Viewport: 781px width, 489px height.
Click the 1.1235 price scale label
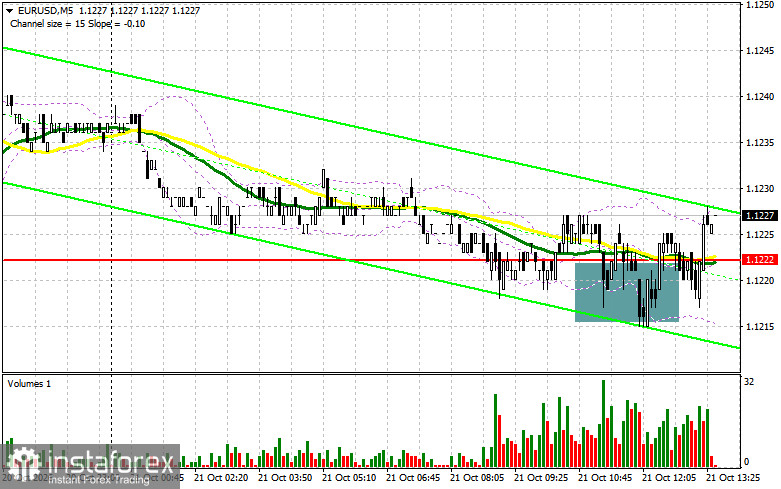click(760, 143)
